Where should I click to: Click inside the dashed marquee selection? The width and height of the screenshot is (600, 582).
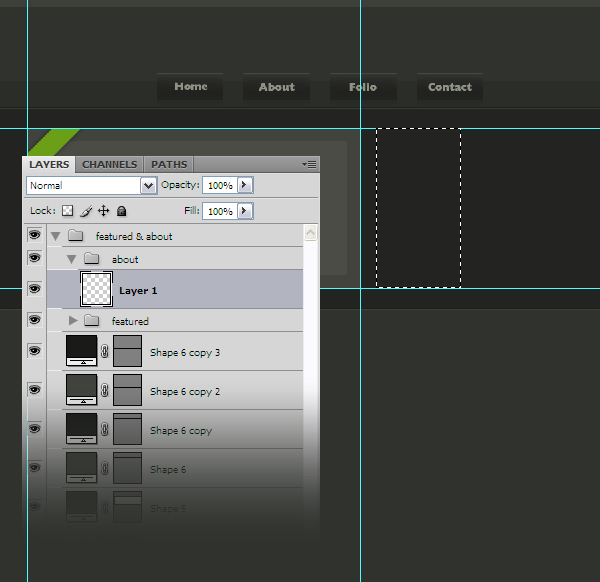(x=418, y=208)
